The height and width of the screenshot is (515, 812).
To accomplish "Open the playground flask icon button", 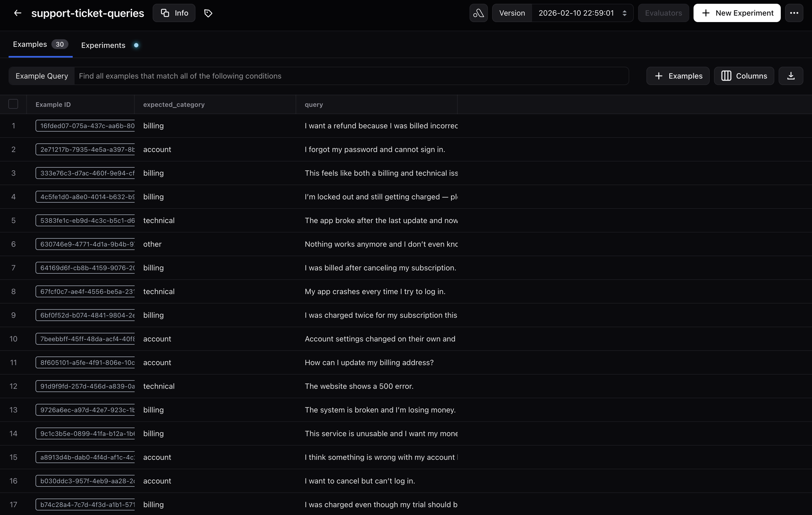I will 478,13.
